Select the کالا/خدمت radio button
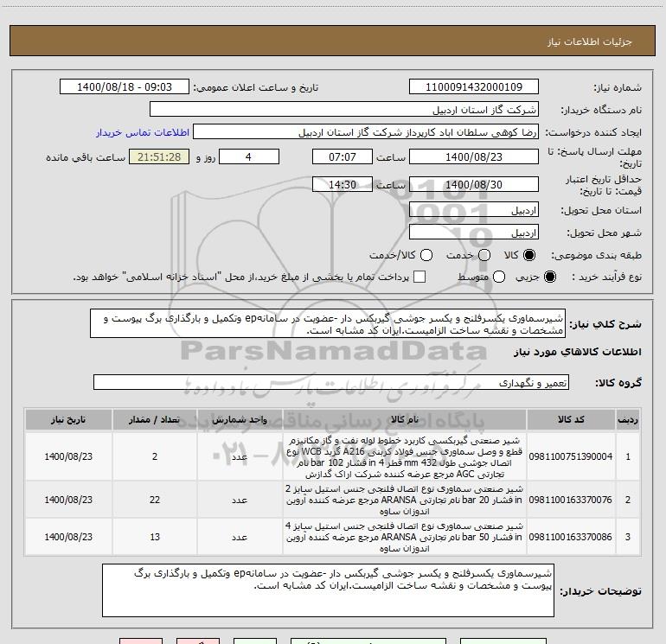 [426, 255]
